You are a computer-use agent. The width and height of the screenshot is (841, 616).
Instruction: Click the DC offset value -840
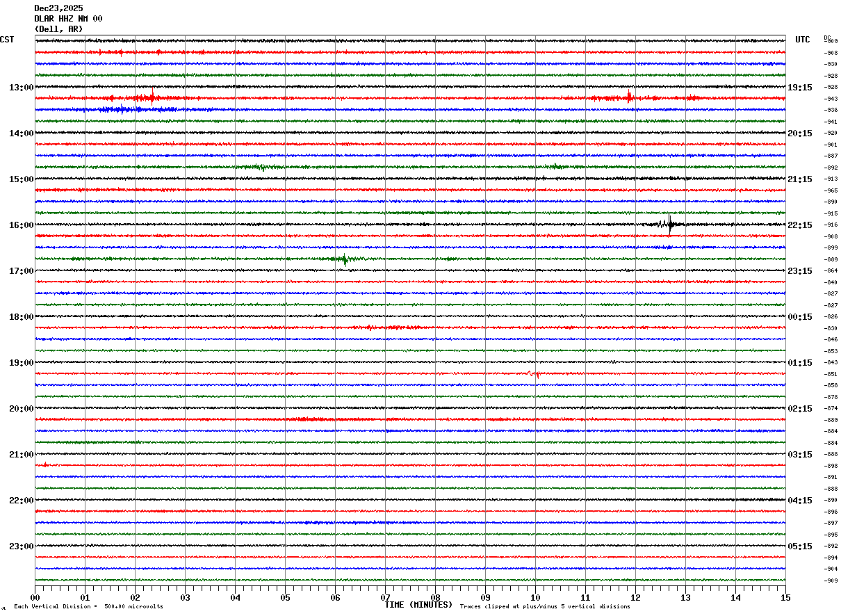tap(831, 282)
